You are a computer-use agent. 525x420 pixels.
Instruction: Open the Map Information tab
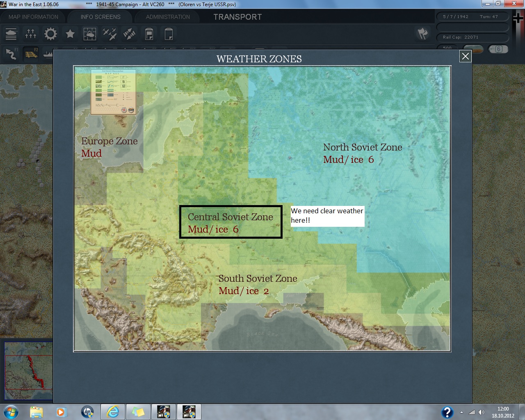[34, 17]
